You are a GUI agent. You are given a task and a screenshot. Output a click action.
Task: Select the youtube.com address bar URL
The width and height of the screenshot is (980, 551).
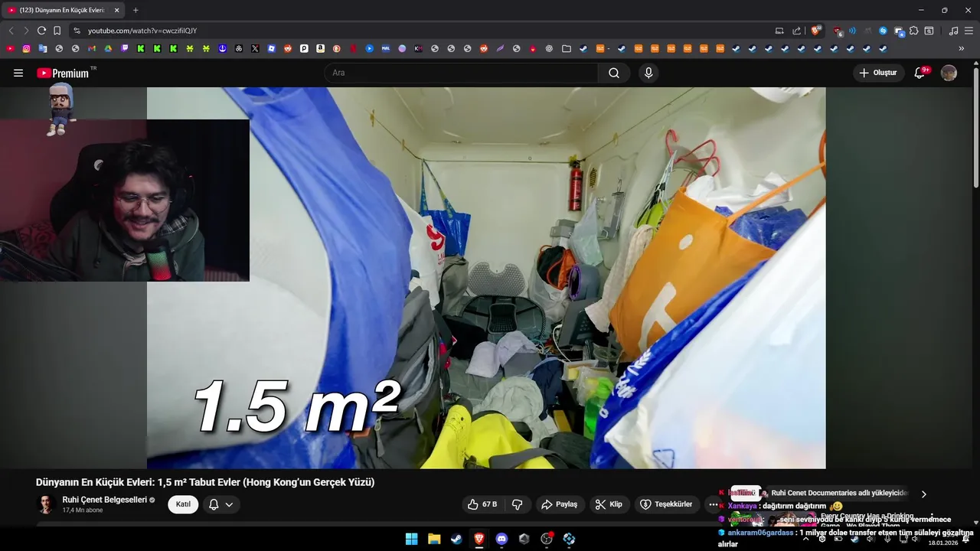point(142,31)
